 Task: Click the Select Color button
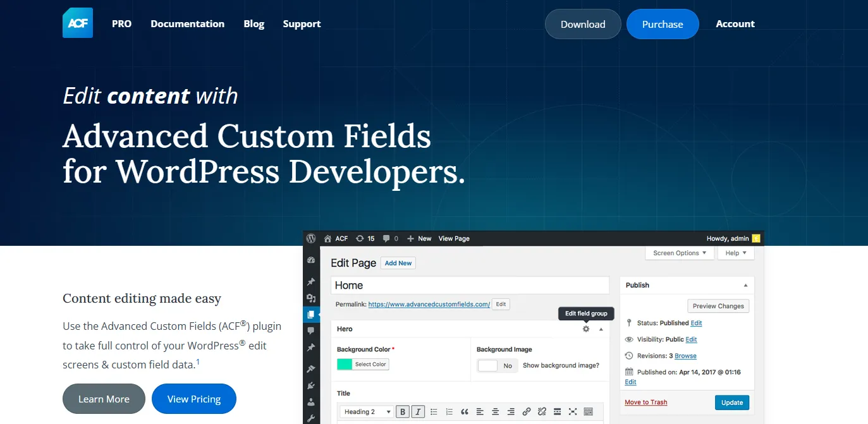[370, 364]
